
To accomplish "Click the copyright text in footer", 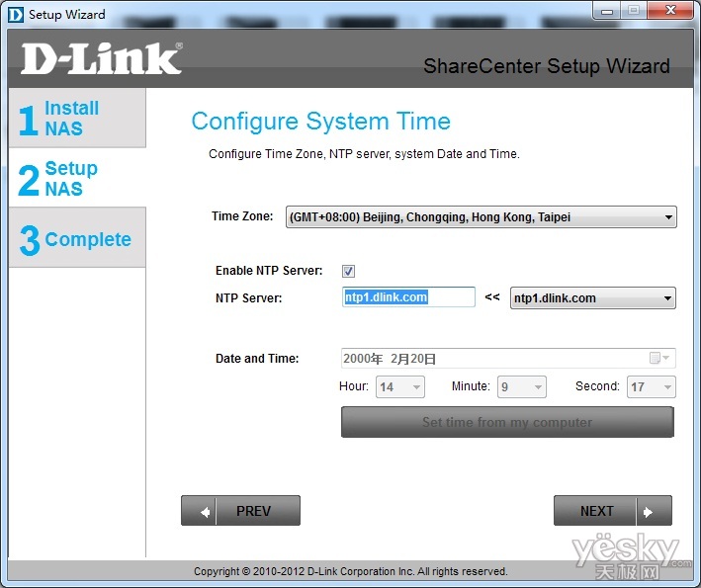I will (351, 571).
